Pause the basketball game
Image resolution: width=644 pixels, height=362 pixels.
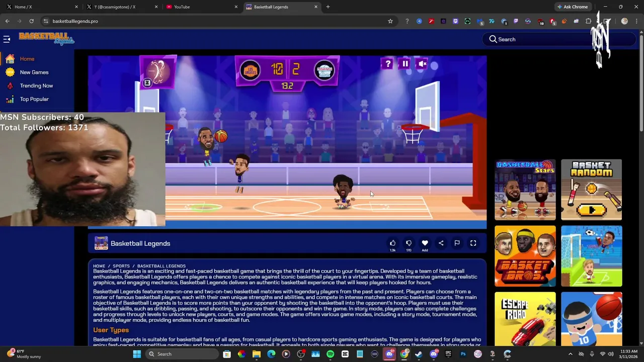(405, 64)
